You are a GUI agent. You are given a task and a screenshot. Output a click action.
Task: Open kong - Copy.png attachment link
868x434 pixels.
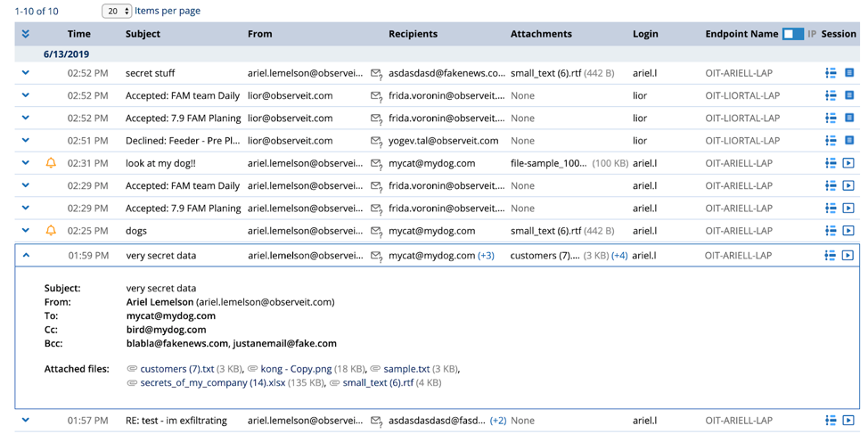[288, 369]
